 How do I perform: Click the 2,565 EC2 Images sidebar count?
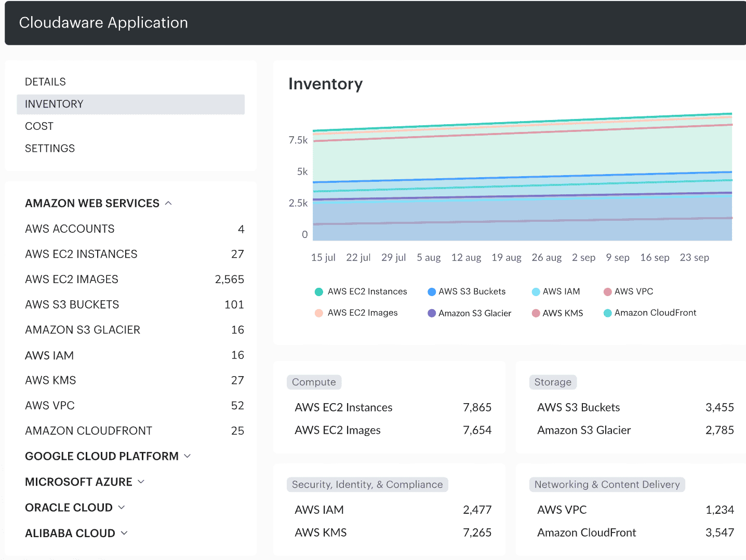[230, 279]
